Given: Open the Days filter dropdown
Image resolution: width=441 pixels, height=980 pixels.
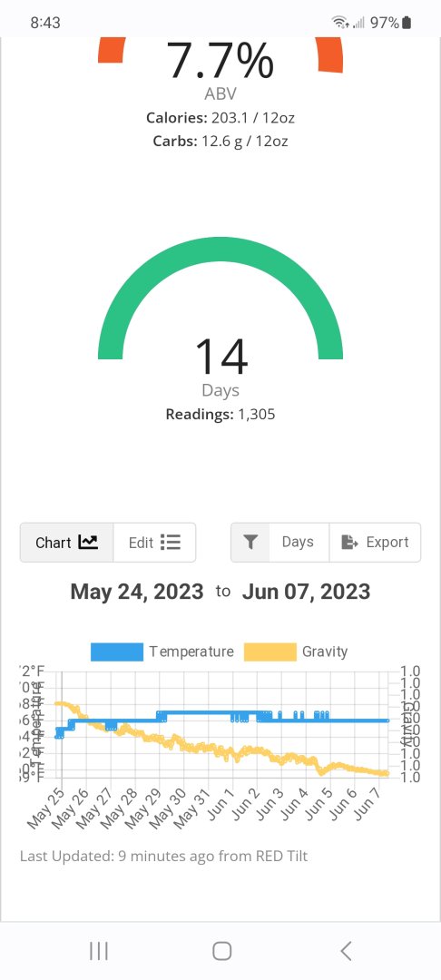Looking at the screenshot, I should (298, 543).
